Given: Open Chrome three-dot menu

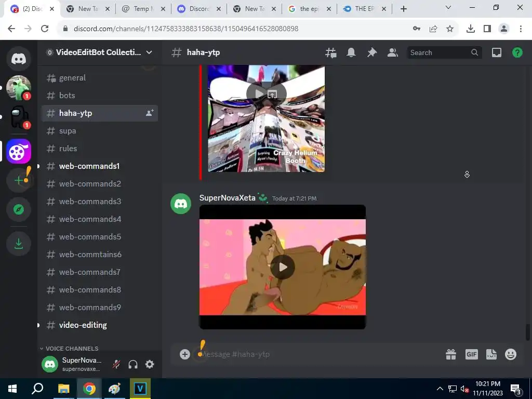Looking at the screenshot, I should tap(521, 29).
